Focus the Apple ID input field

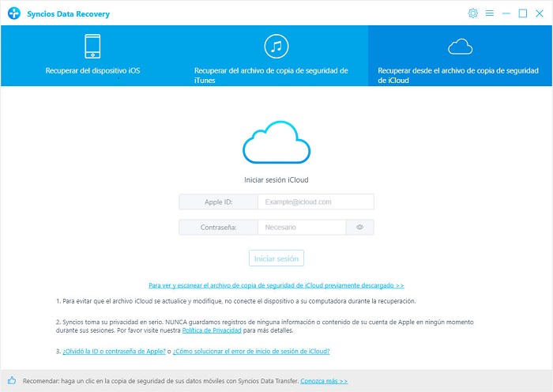[316, 202]
